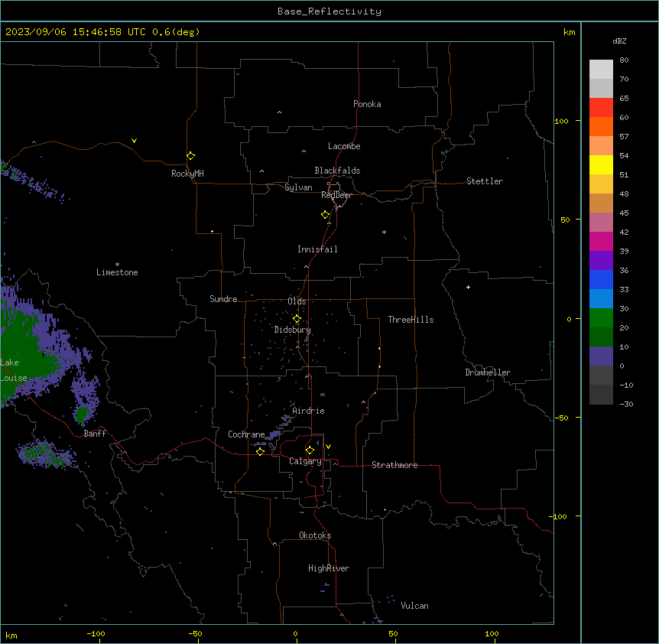
Task: Click the Innisfail label
Action: point(317,249)
